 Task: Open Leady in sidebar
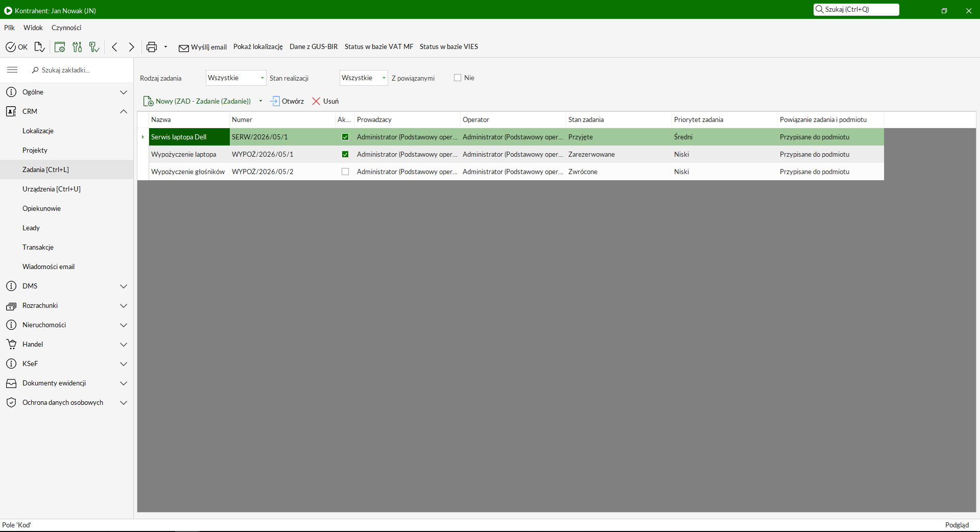[x=31, y=228]
